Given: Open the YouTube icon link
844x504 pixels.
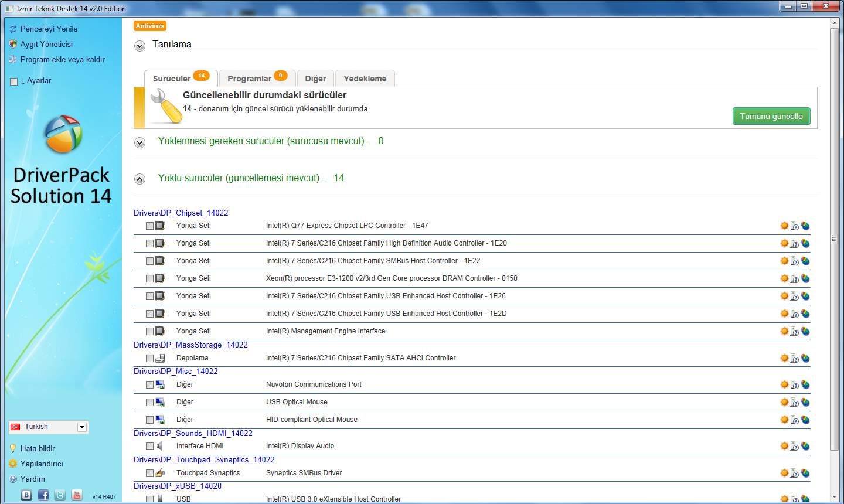Looking at the screenshot, I should click(x=77, y=495).
